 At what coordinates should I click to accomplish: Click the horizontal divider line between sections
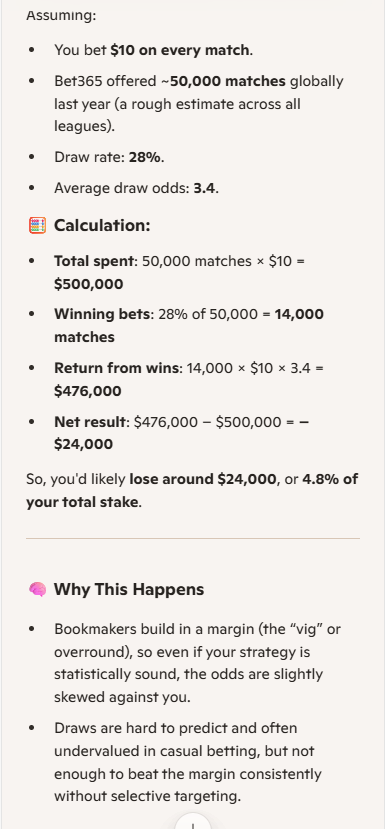192,539
